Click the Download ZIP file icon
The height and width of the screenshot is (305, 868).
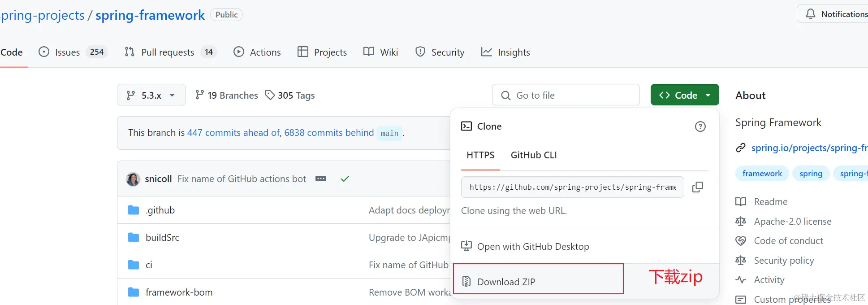pos(466,281)
